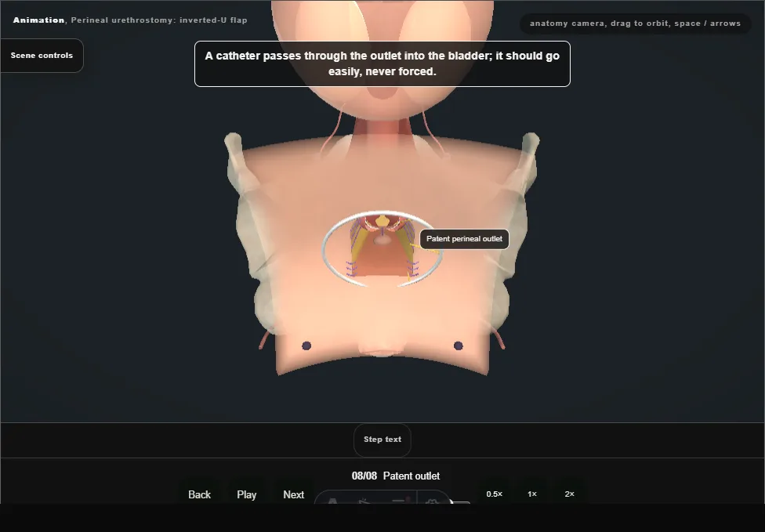The image size is (765, 532).
Task: Click the anatomy camera hint pill
Action: (635, 24)
